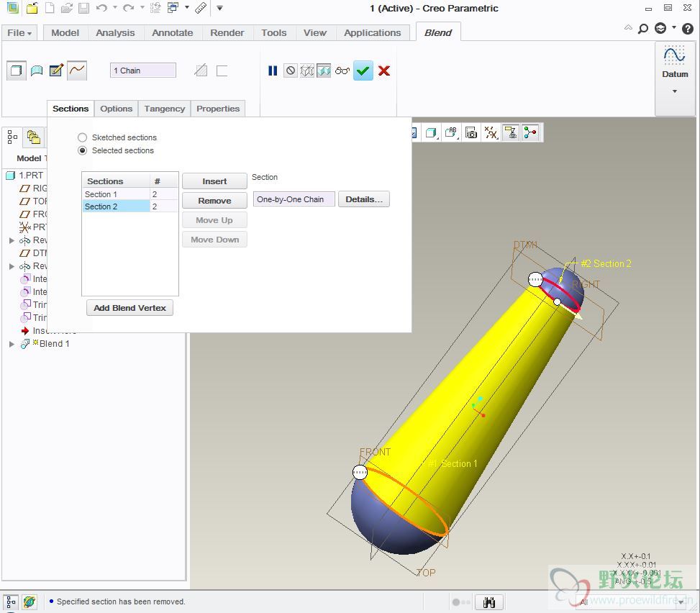The height and width of the screenshot is (613, 700).
Task: Click the 1 Chain collector field
Action: [143, 71]
